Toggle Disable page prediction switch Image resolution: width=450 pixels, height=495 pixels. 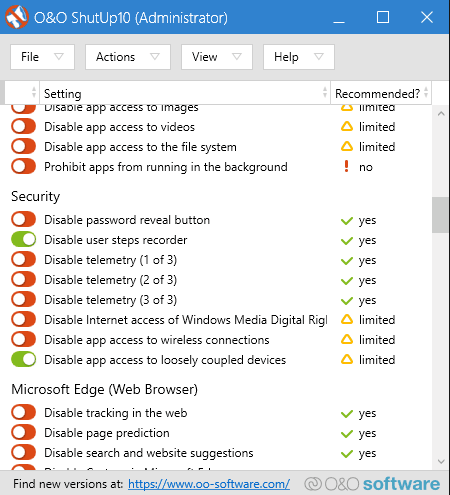coord(23,433)
